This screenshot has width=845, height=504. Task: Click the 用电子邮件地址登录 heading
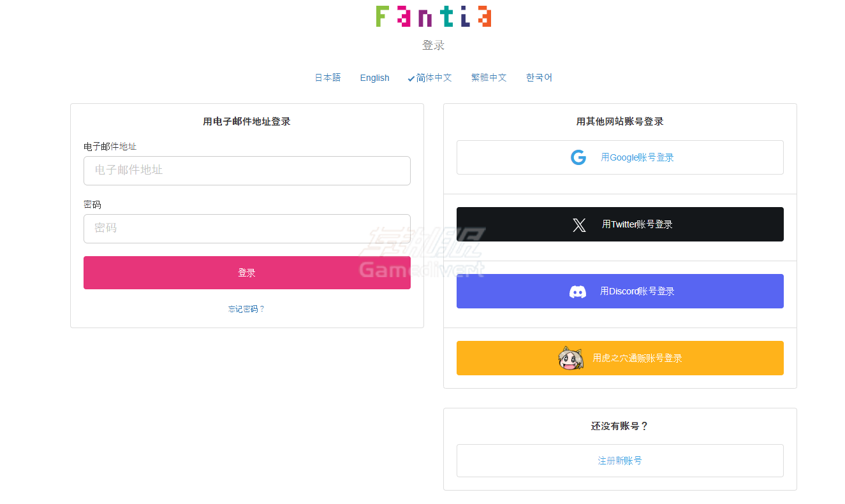click(x=247, y=121)
